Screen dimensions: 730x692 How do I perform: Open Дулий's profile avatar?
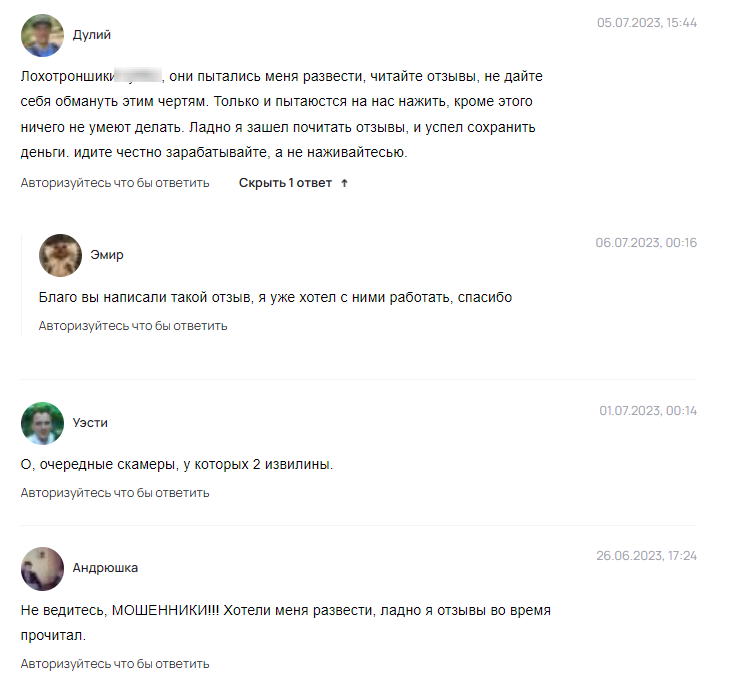tap(42, 35)
